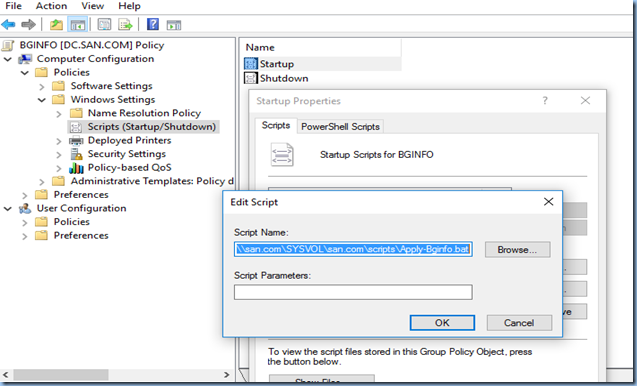Open the File menu
The width and height of the screenshot is (637, 386).
[x=13, y=6]
